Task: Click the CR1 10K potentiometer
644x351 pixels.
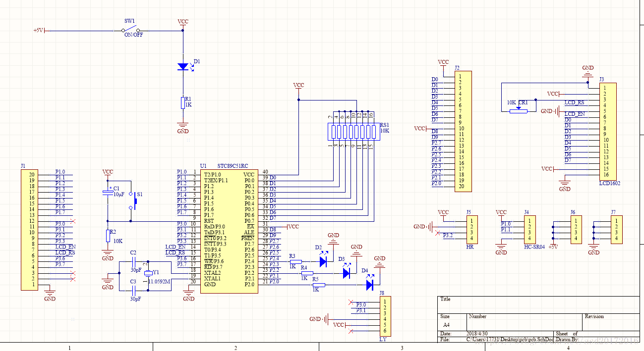Action: tap(519, 111)
